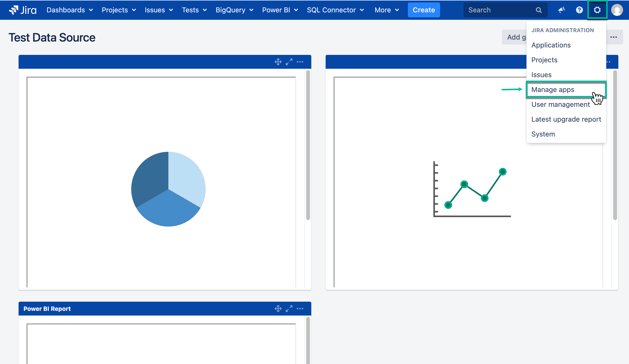The image size is (629, 364).
Task: Click the move icon on Power BI Report gadget
Action: coord(278,309)
